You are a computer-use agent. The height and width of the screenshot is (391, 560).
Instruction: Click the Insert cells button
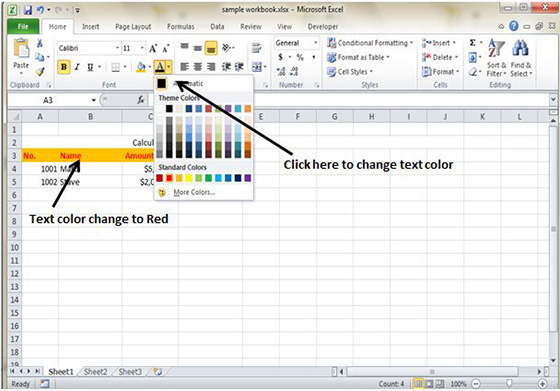coord(439,43)
